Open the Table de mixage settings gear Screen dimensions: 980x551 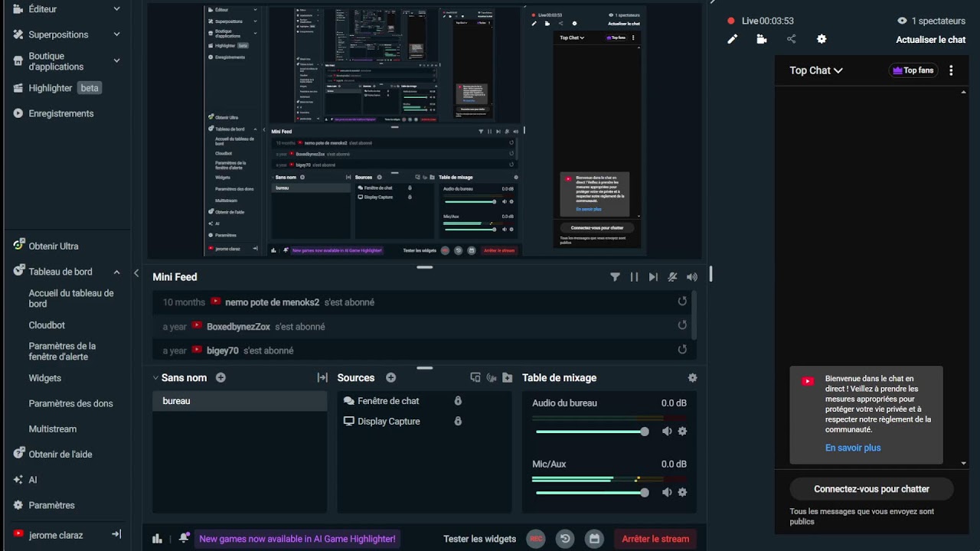[692, 378]
